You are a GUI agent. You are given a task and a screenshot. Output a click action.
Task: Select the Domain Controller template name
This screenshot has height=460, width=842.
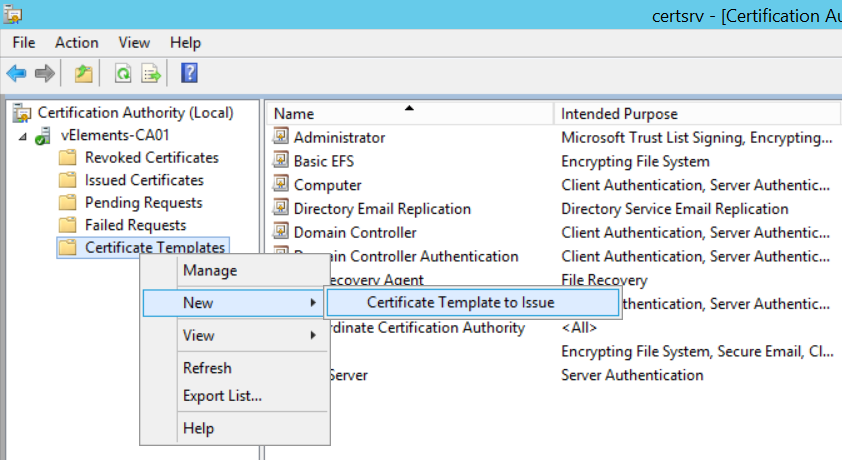point(355,232)
